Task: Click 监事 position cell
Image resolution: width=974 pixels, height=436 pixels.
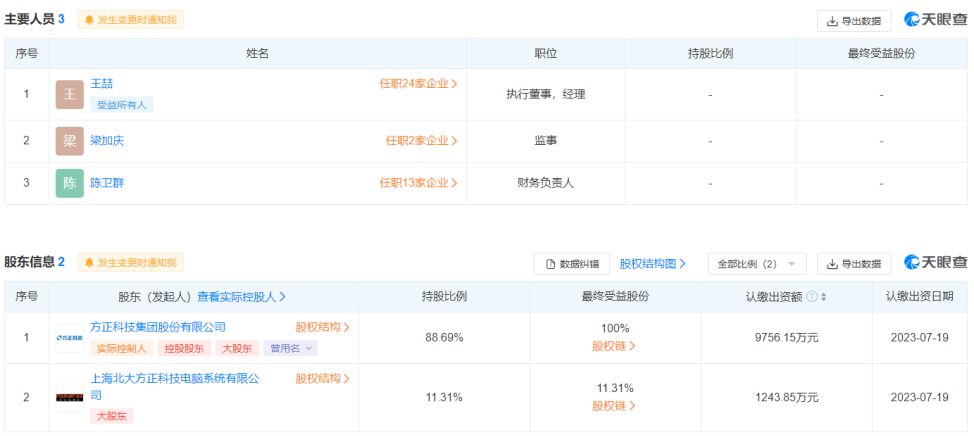Action: (546, 141)
